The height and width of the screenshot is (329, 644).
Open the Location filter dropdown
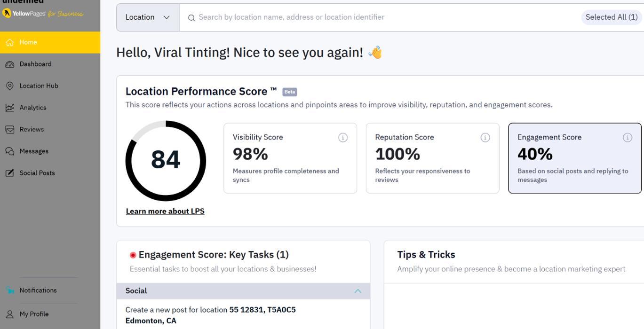tap(148, 17)
